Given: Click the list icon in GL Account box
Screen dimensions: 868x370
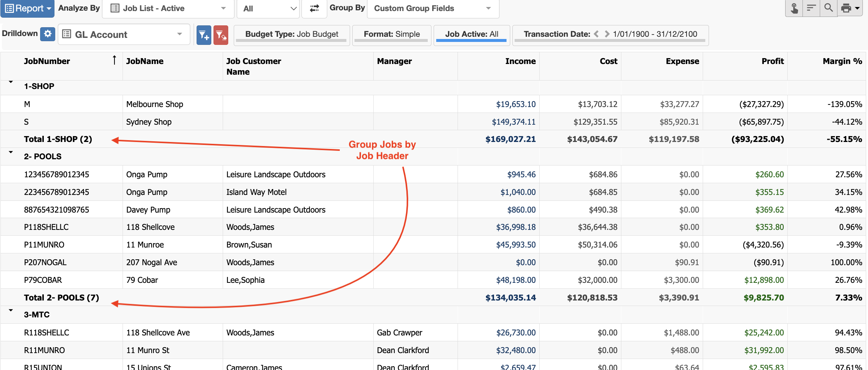Looking at the screenshot, I should coord(67,34).
